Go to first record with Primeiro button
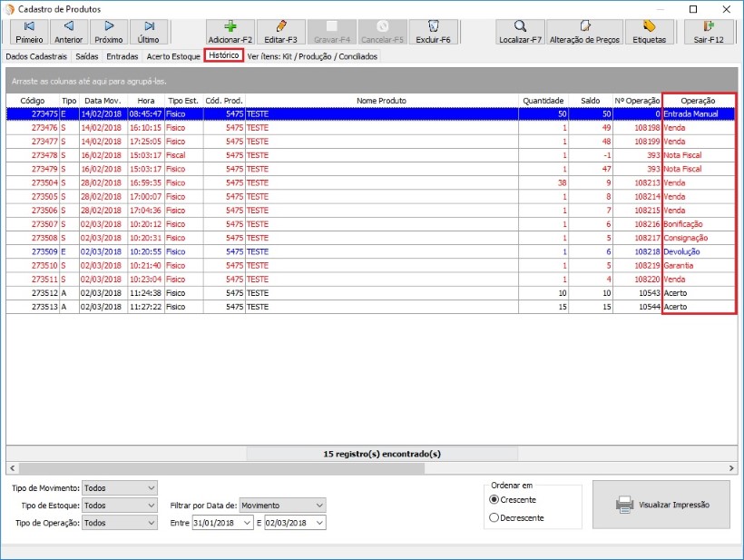Image resolution: width=744 pixels, height=560 pixels. (29, 32)
